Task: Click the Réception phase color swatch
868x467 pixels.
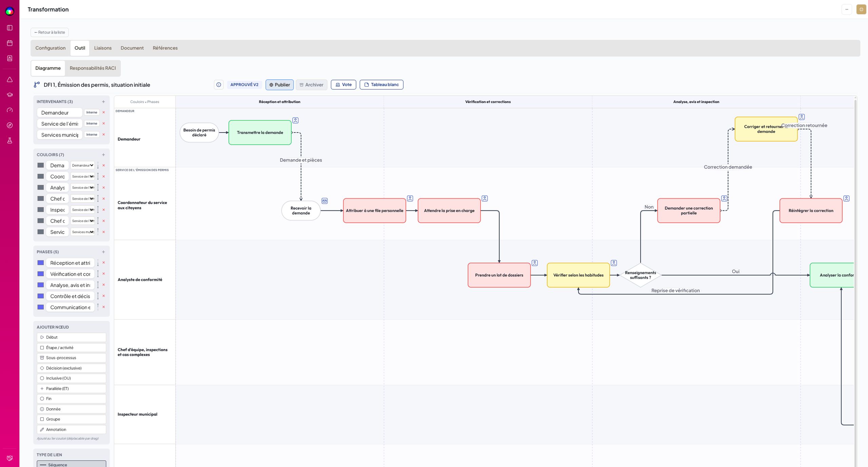Action: click(41, 263)
